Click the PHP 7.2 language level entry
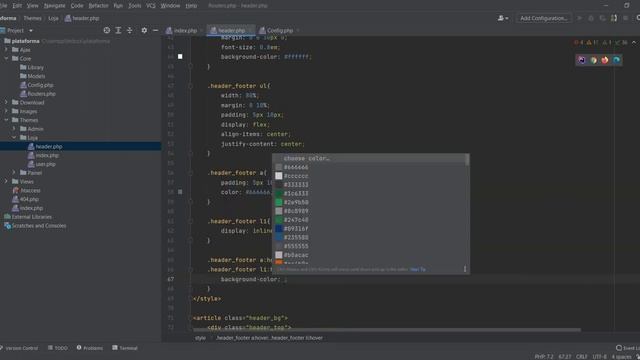The height and width of the screenshot is (360, 640). (x=544, y=357)
